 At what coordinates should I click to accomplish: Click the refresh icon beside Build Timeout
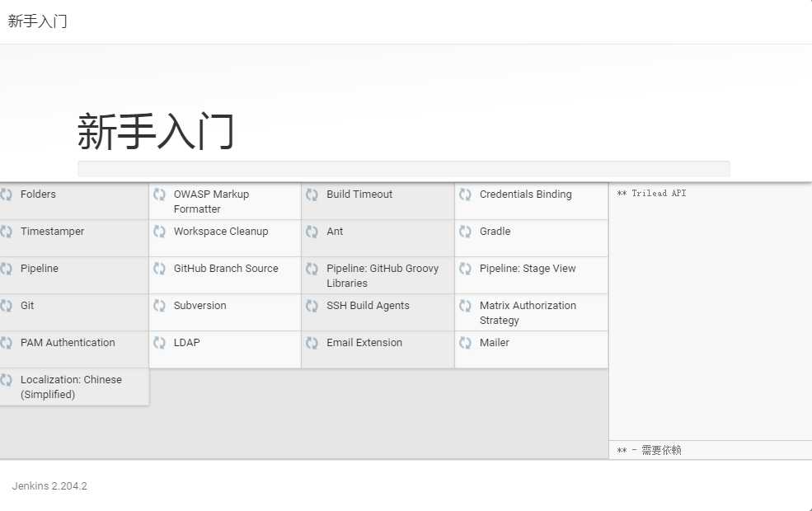point(312,195)
